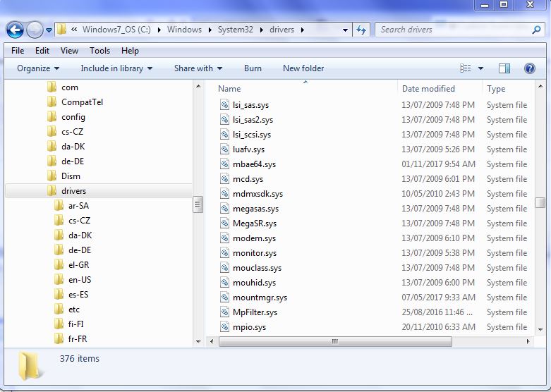The image size is (551, 392).
Task: Click the blue help icon
Action: pyautogui.click(x=530, y=68)
